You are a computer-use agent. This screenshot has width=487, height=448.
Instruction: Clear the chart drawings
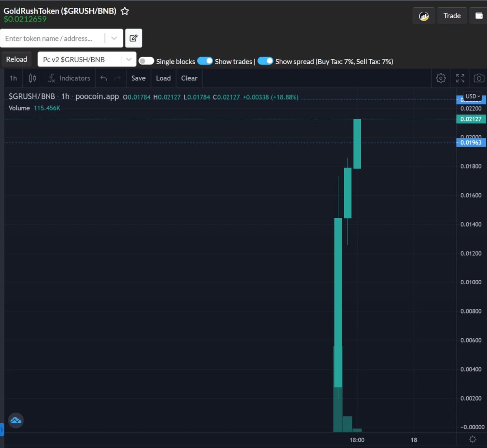click(189, 78)
